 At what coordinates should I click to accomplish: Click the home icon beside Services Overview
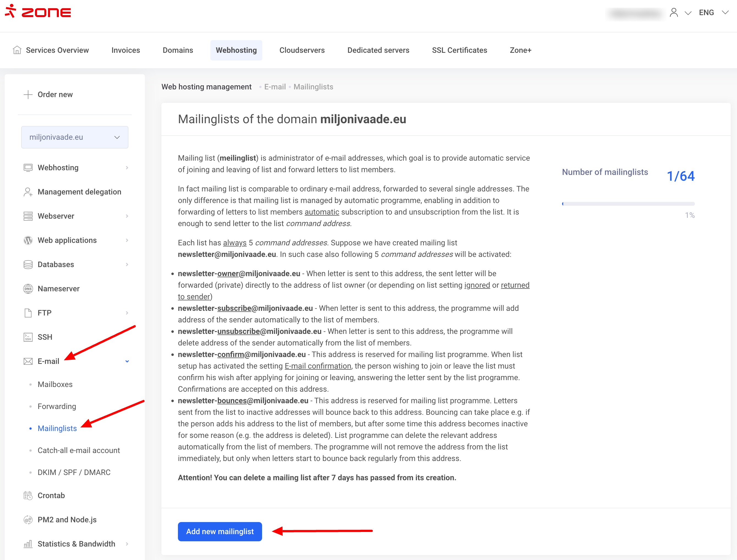pos(17,50)
